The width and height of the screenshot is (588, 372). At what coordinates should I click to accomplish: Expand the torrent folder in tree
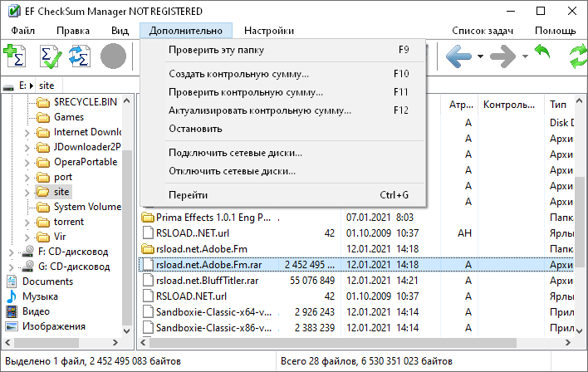(x=27, y=222)
